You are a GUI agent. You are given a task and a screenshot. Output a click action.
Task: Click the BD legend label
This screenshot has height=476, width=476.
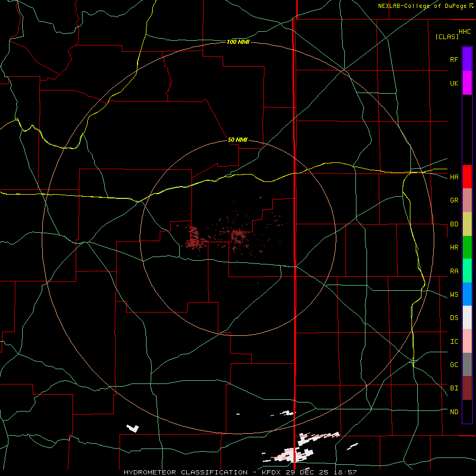point(454,224)
